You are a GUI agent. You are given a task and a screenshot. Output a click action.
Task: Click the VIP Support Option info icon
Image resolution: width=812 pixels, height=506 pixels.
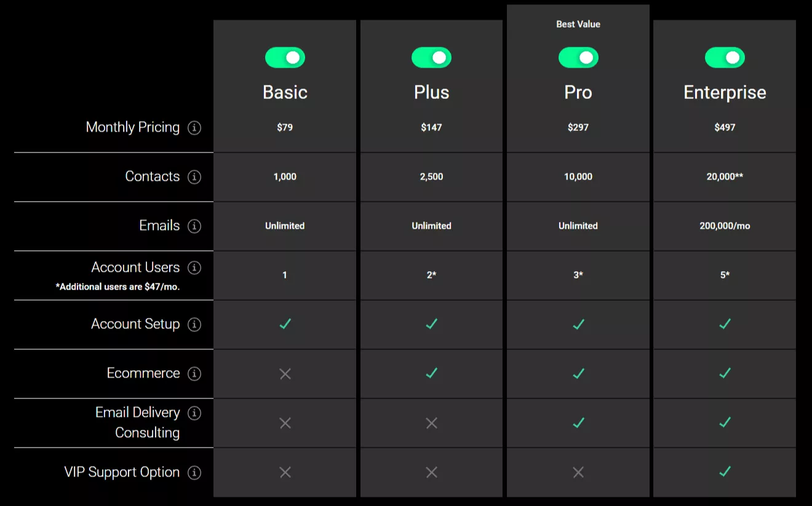(194, 473)
